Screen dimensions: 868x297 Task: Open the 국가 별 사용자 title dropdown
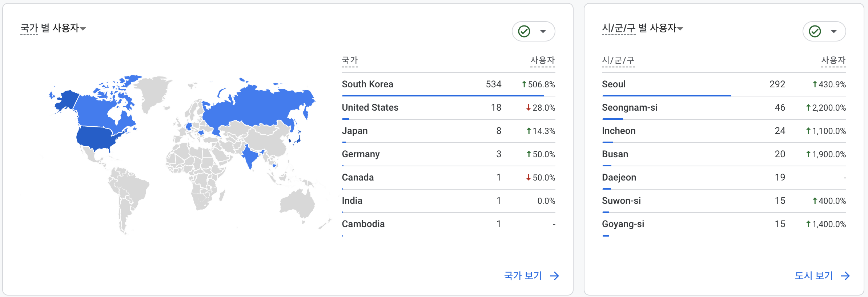[x=53, y=28]
